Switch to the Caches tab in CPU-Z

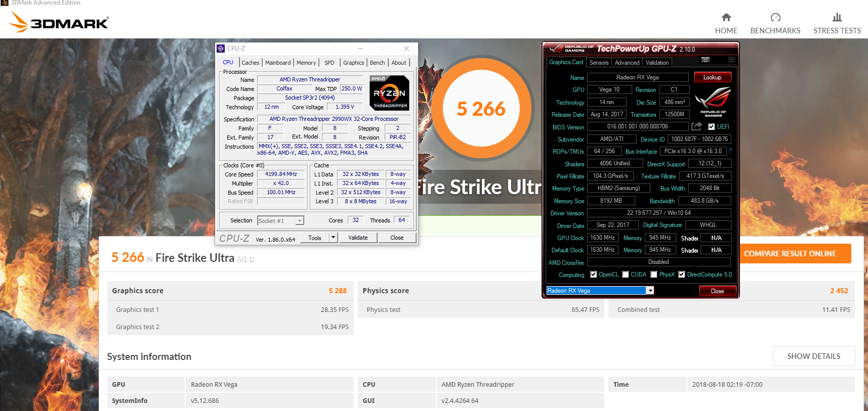(x=251, y=63)
